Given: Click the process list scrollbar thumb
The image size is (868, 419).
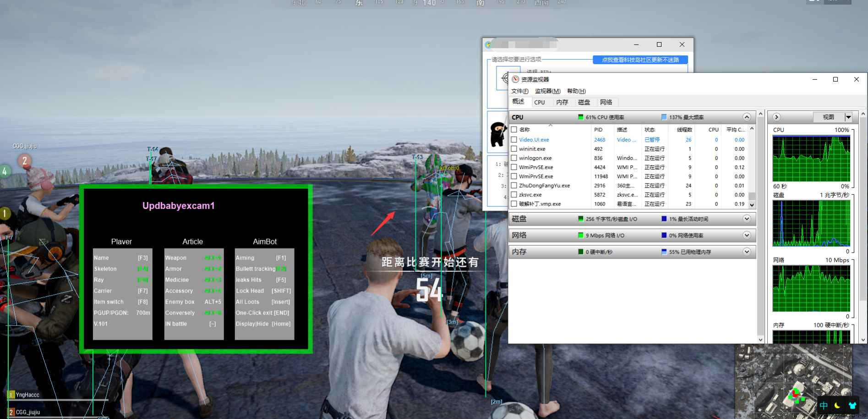Looking at the screenshot, I should point(752,196).
